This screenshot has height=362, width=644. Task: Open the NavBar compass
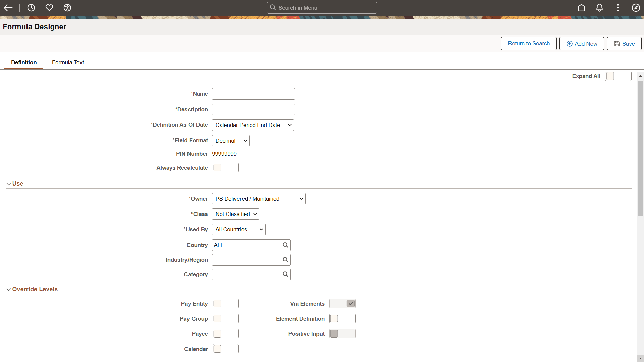[x=636, y=8]
